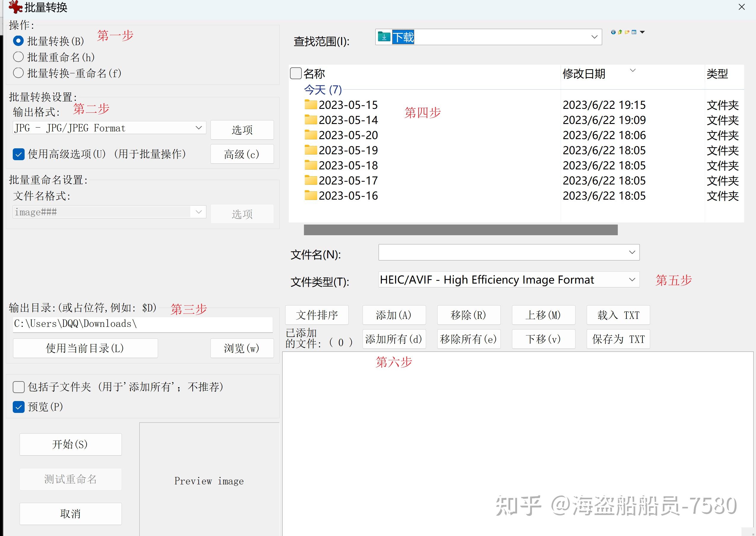Open the view menu grid icon
Screen dimensions: 756x536
[634, 32]
